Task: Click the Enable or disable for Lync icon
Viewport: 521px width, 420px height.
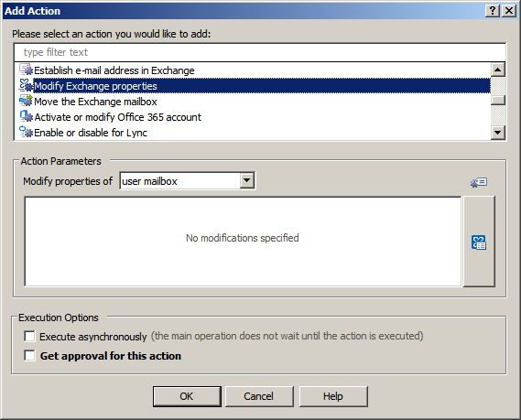Action: pyautogui.click(x=26, y=132)
